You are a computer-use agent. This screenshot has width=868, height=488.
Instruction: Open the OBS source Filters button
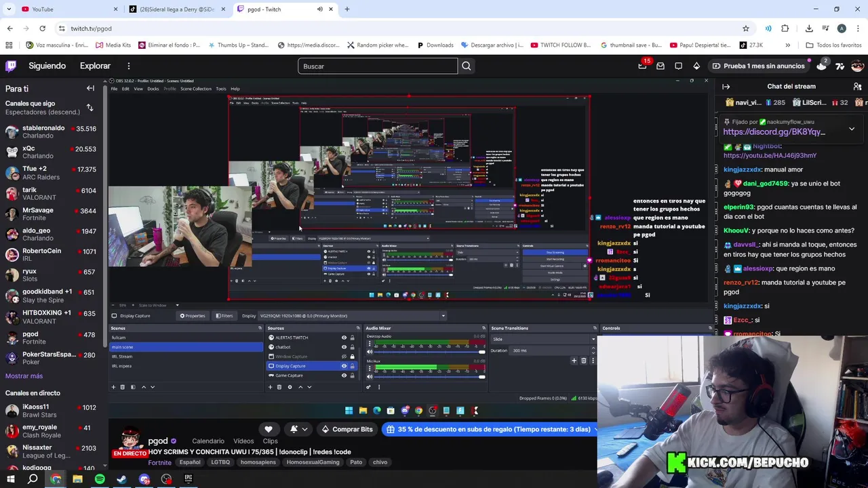224,316
